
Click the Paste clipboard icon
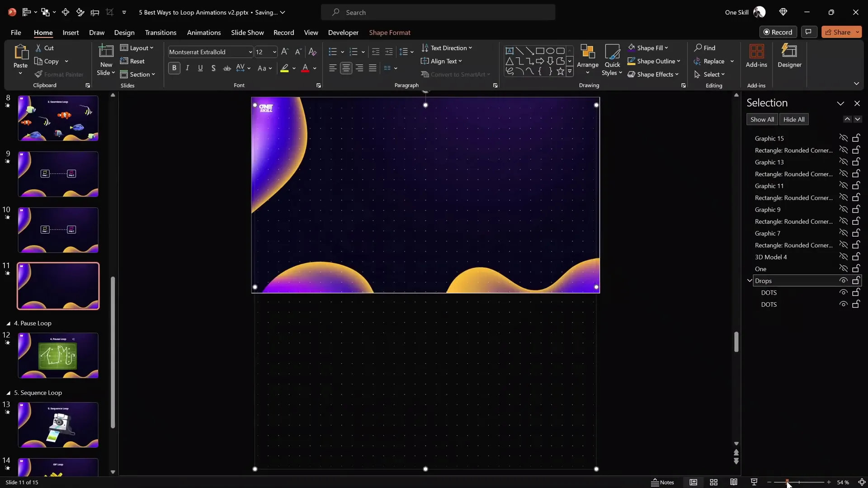[x=20, y=52]
